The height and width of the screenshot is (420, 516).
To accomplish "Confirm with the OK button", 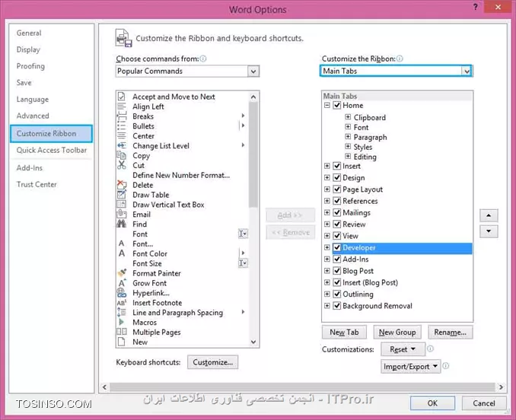I will tap(432, 403).
